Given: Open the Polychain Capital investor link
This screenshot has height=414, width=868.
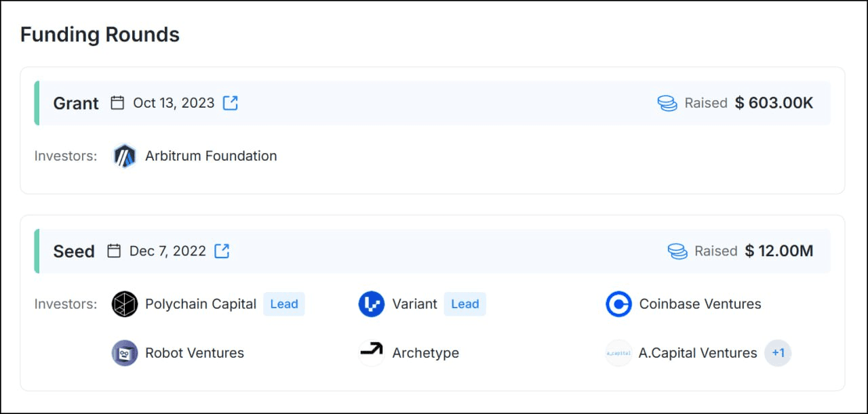Looking at the screenshot, I should pos(201,304).
